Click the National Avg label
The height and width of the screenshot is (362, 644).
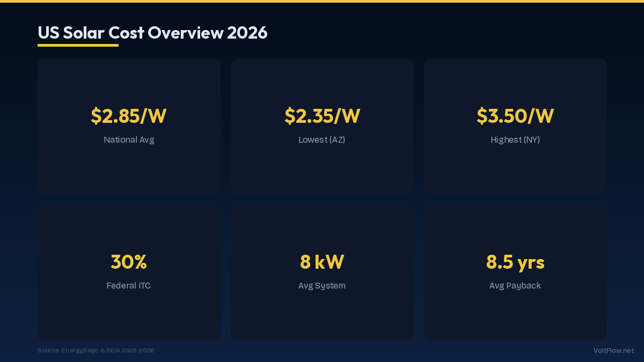129,140
